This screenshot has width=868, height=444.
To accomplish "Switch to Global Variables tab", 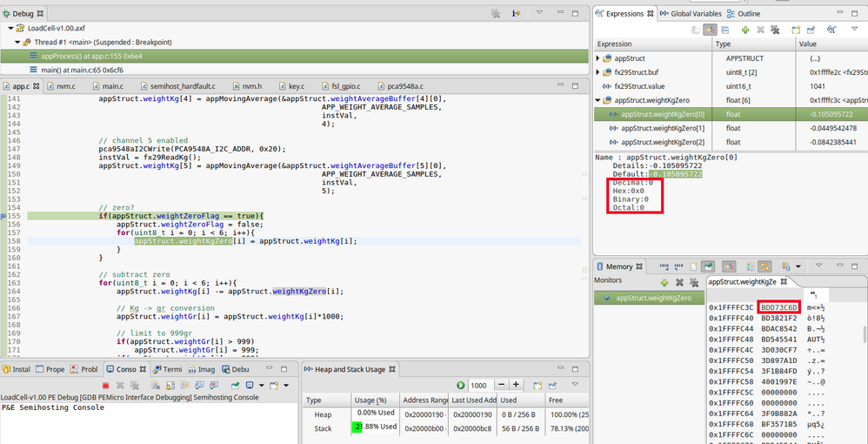I will coord(691,13).
